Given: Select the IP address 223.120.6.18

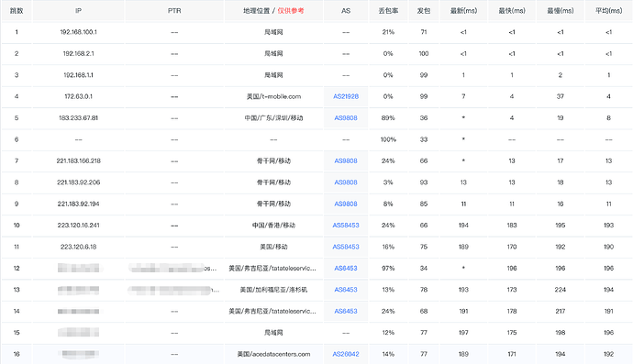Looking at the screenshot, I should coord(78,247).
